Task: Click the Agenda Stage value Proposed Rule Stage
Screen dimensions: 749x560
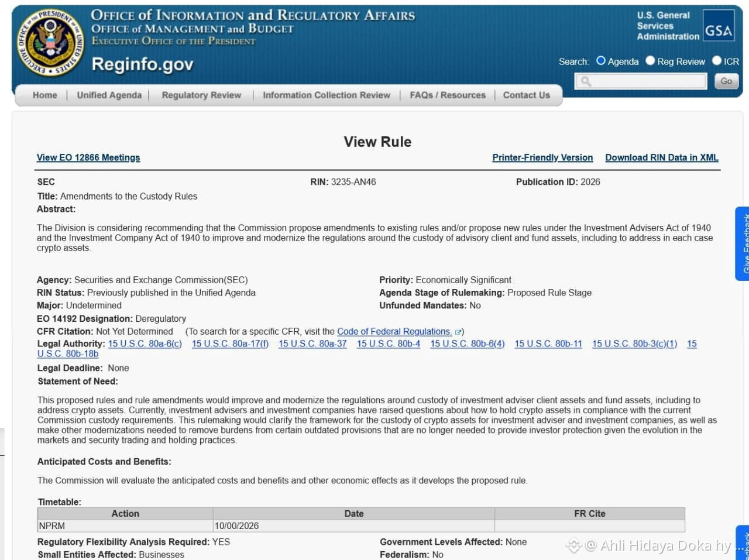Action: click(549, 293)
